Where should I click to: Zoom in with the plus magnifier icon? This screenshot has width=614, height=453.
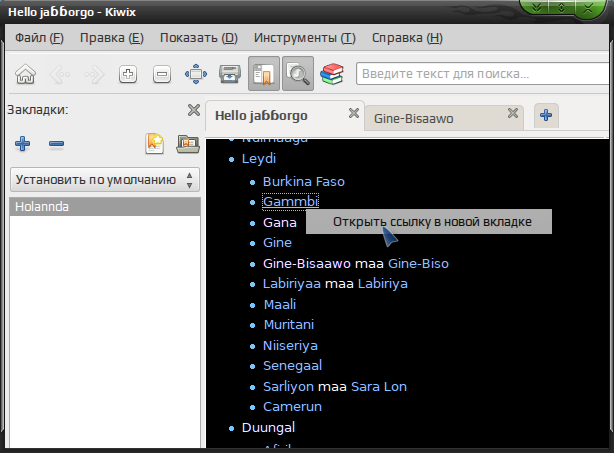(128, 74)
